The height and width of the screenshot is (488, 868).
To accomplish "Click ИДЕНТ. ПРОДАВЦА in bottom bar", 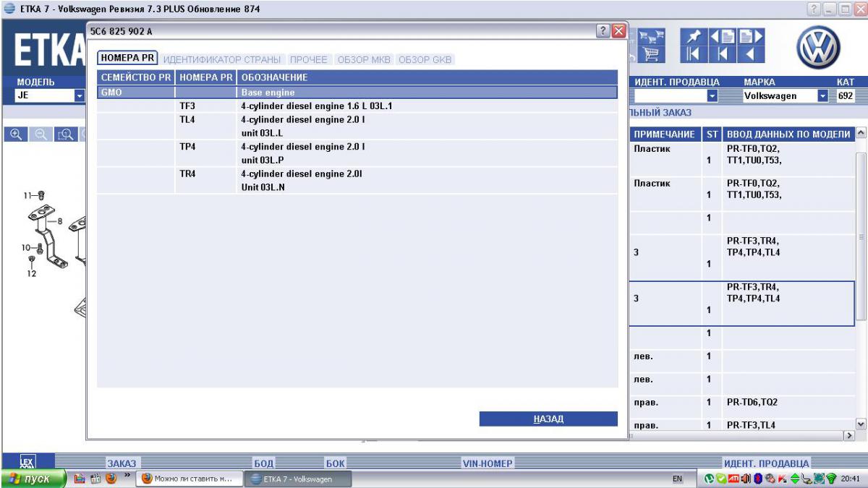I will [x=767, y=463].
